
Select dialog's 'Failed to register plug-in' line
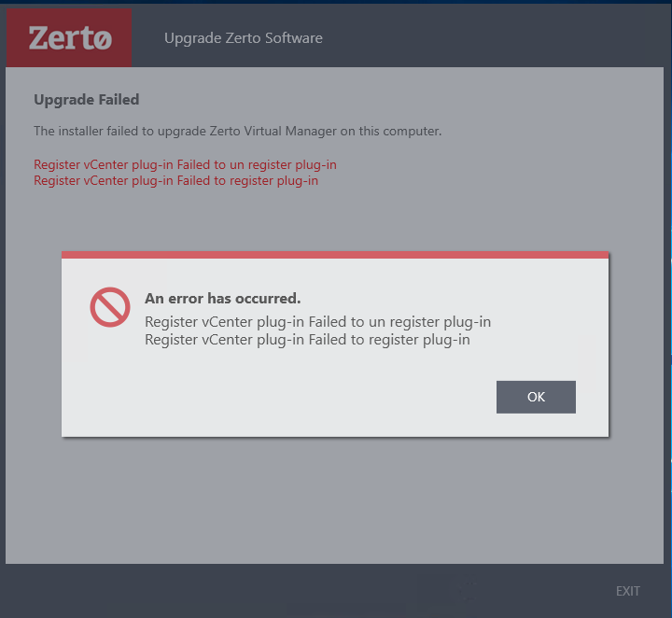click(307, 340)
